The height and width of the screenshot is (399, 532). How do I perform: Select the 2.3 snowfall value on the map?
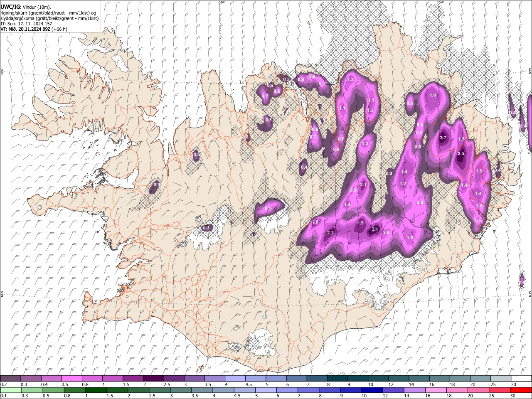pyautogui.click(x=331, y=233)
